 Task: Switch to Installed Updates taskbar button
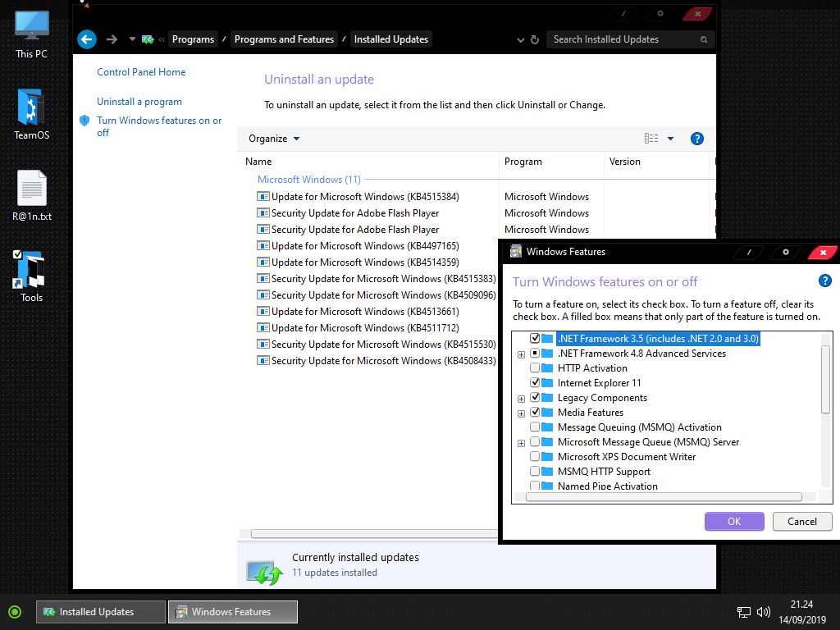click(x=101, y=612)
